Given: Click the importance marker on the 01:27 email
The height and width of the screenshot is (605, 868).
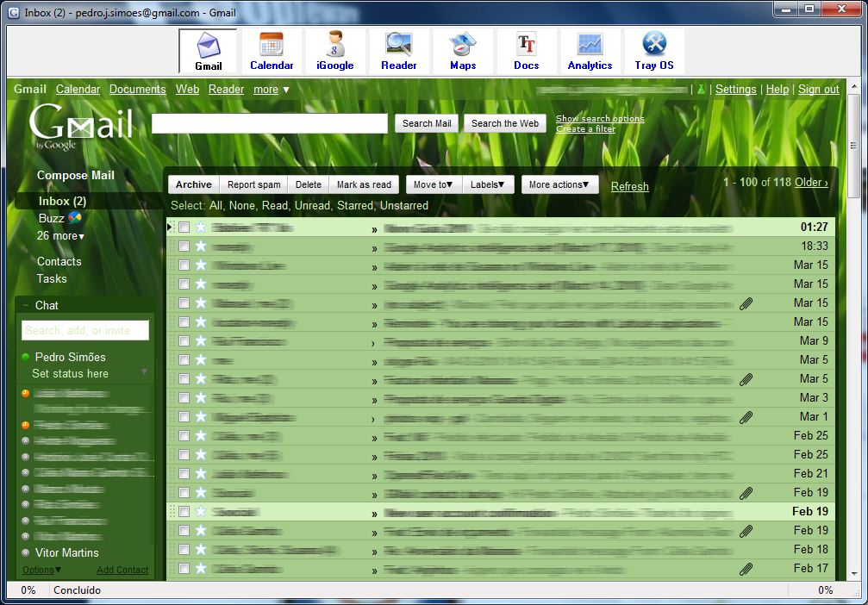Looking at the screenshot, I should pyautogui.click(x=374, y=229).
